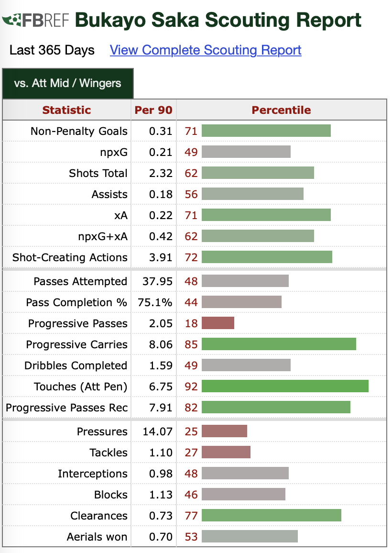Click the Pressures percentile bar
Image resolution: width=392 pixels, height=553 pixels.
(x=224, y=431)
